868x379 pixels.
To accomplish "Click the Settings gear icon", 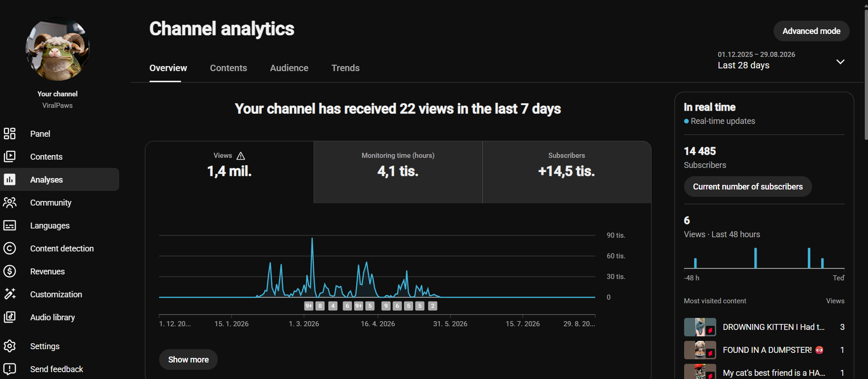I will tap(10, 346).
